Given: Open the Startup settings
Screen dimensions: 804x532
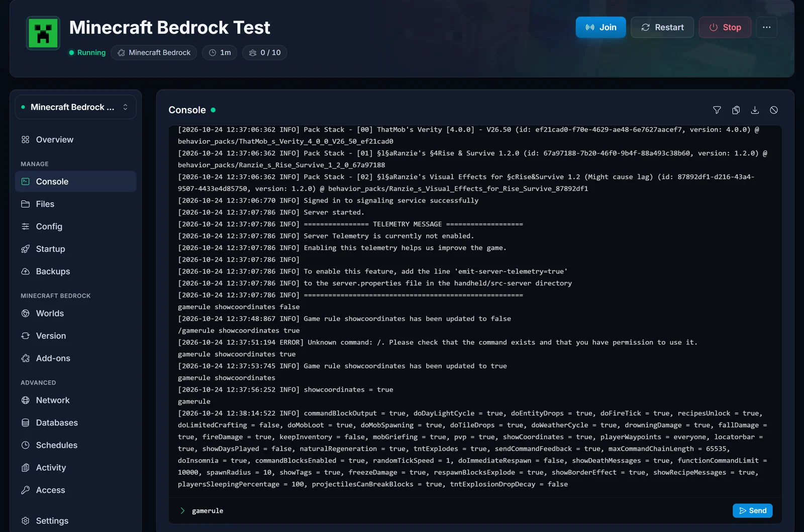Looking at the screenshot, I should point(75,249).
